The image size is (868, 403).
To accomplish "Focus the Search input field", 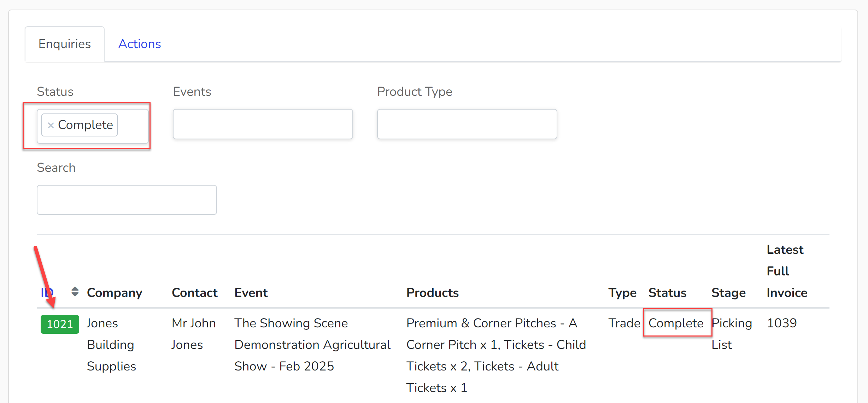I will click(127, 200).
